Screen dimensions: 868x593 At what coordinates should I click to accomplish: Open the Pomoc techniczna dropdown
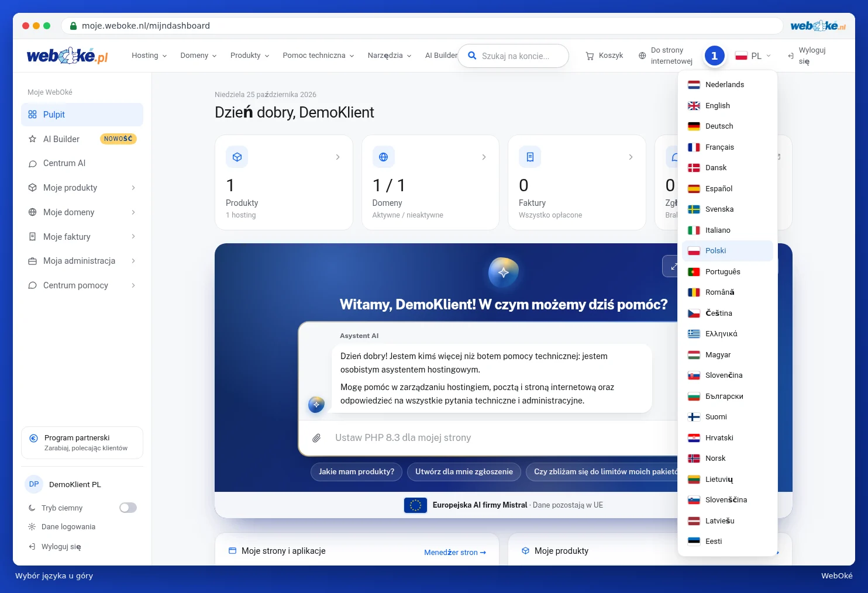point(318,56)
